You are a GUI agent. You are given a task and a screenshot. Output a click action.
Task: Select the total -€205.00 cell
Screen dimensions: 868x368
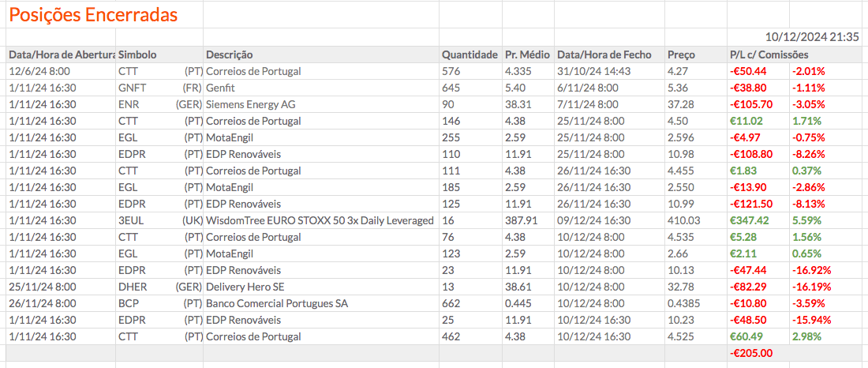[x=753, y=353]
